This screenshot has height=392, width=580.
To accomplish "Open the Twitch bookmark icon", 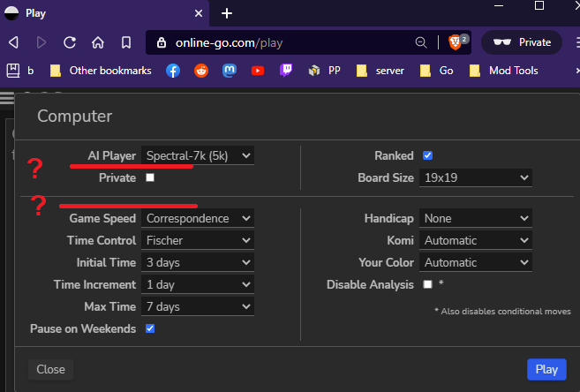I will [x=286, y=71].
